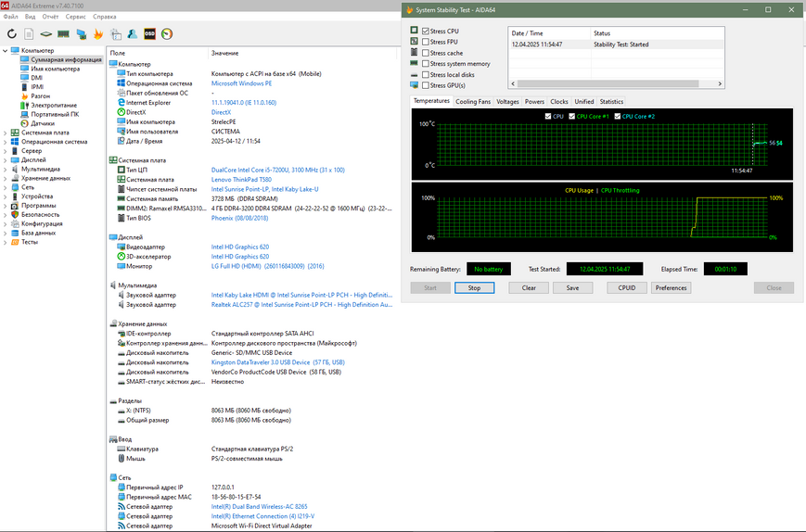
Task: Enable Stress FPU checkbox
Action: coord(426,42)
